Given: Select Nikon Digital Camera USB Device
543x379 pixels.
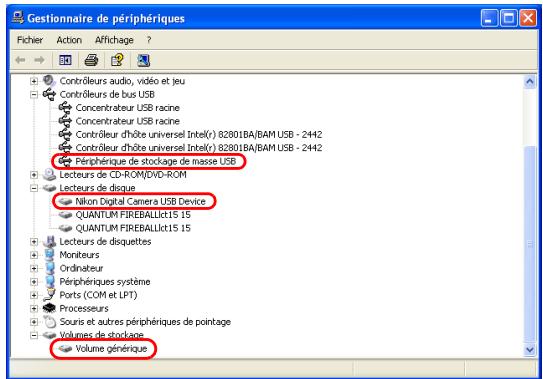Looking at the screenshot, I should click(140, 201).
